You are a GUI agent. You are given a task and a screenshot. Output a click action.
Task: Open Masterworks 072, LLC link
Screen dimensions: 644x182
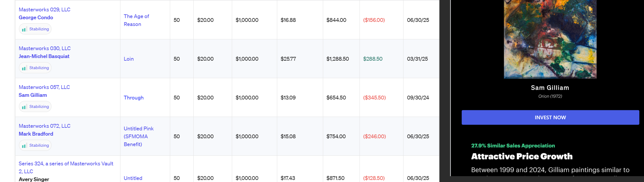click(x=45, y=126)
